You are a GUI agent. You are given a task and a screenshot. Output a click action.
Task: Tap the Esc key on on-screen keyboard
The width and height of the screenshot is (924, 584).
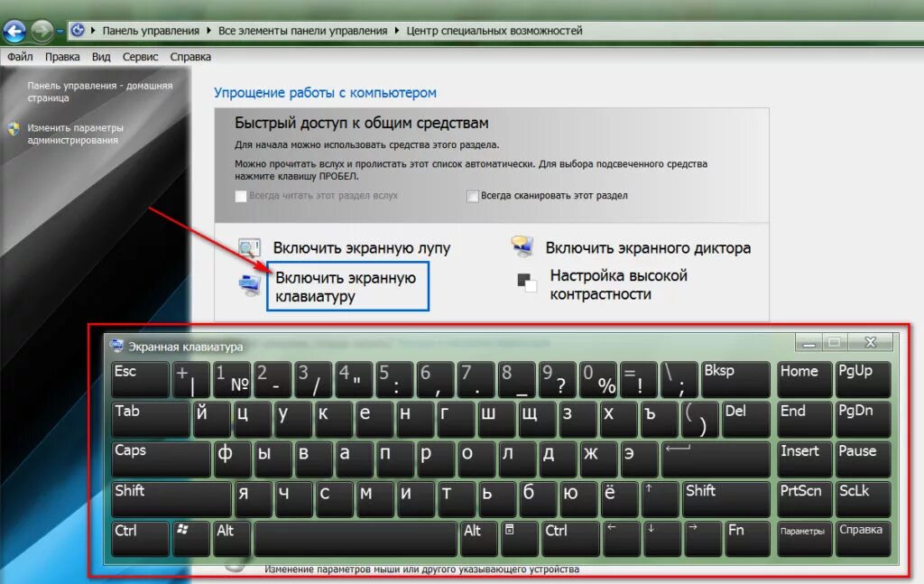140,379
